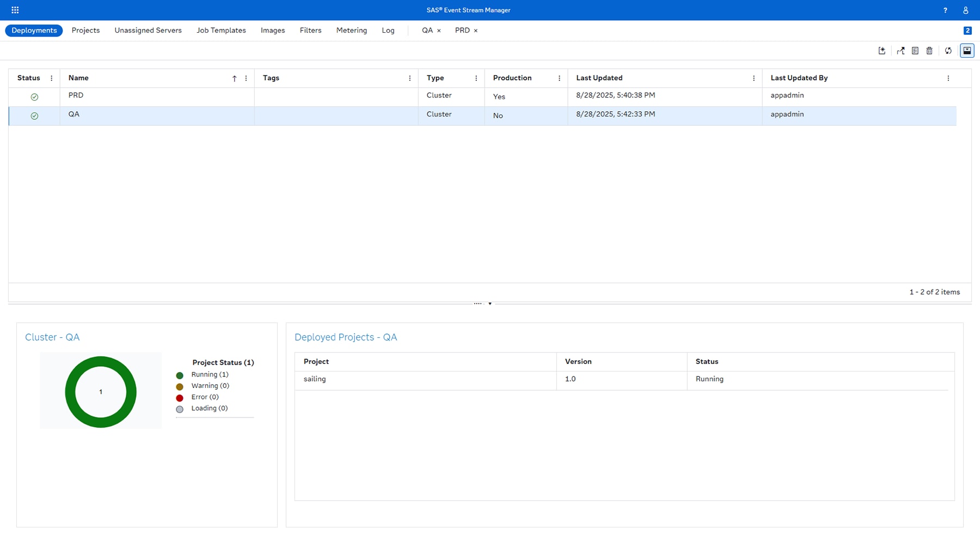The image size is (980, 552).
Task: Open the Production column options menu
Action: tap(559, 78)
